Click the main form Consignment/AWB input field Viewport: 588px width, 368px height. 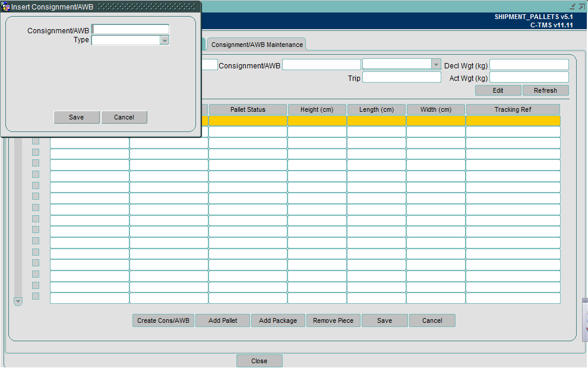tap(321, 65)
